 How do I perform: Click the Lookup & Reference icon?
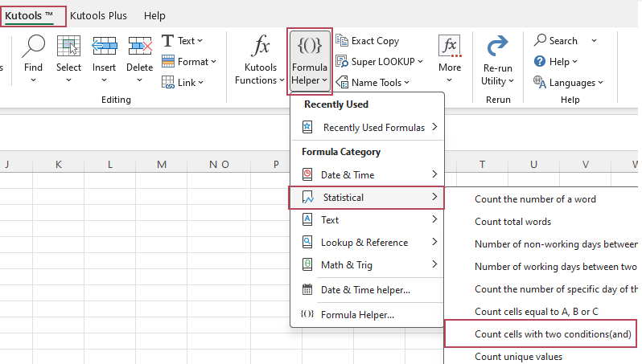(307, 242)
